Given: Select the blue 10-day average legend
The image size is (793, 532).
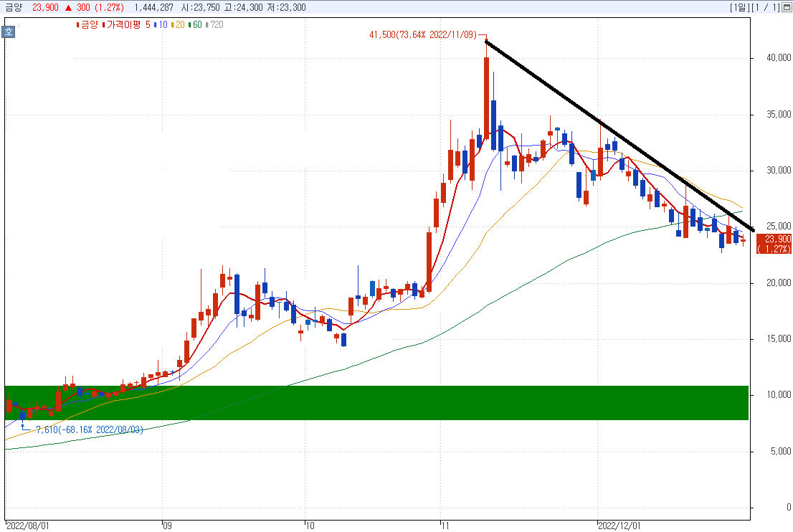Looking at the screenshot, I should [x=161, y=25].
